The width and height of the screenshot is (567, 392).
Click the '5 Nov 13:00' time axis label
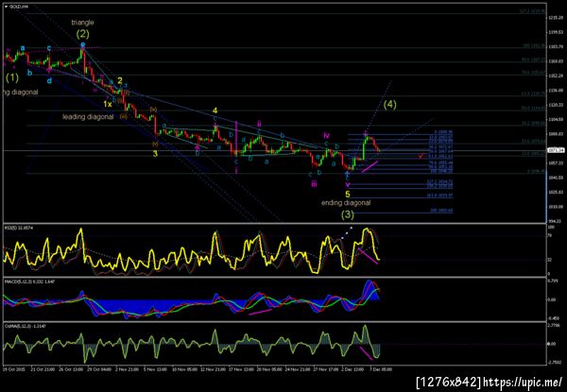[156, 369]
